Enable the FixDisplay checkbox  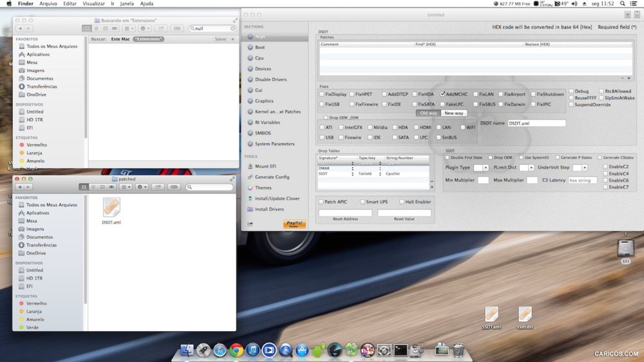[322, 95]
